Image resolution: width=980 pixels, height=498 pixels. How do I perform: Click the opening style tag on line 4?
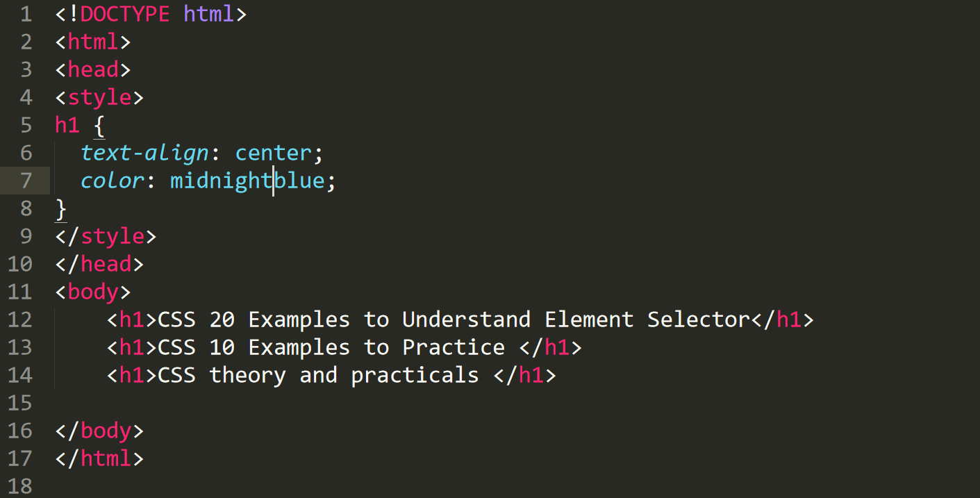click(99, 97)
